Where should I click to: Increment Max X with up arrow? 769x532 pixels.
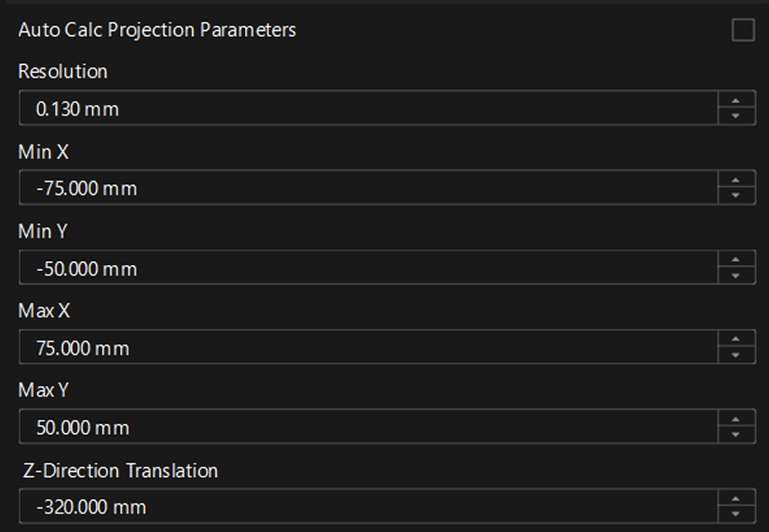736,339
